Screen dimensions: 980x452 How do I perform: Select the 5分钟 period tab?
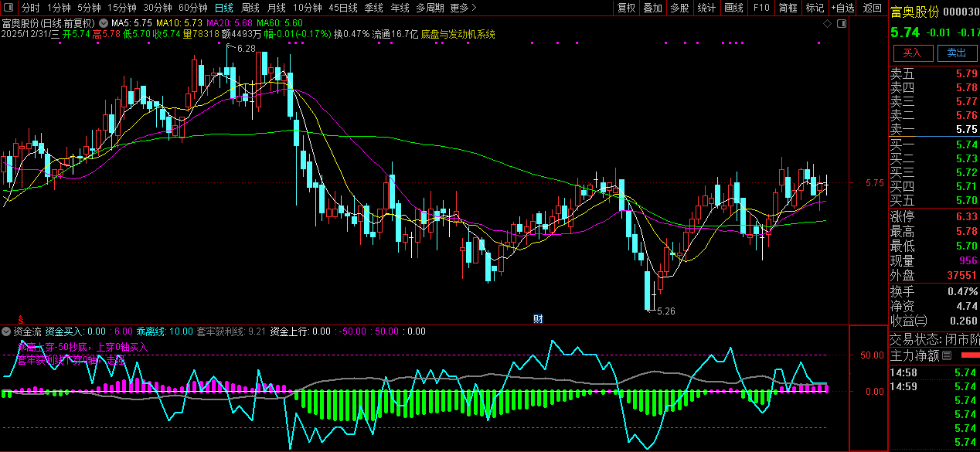[x=89, y=8]
